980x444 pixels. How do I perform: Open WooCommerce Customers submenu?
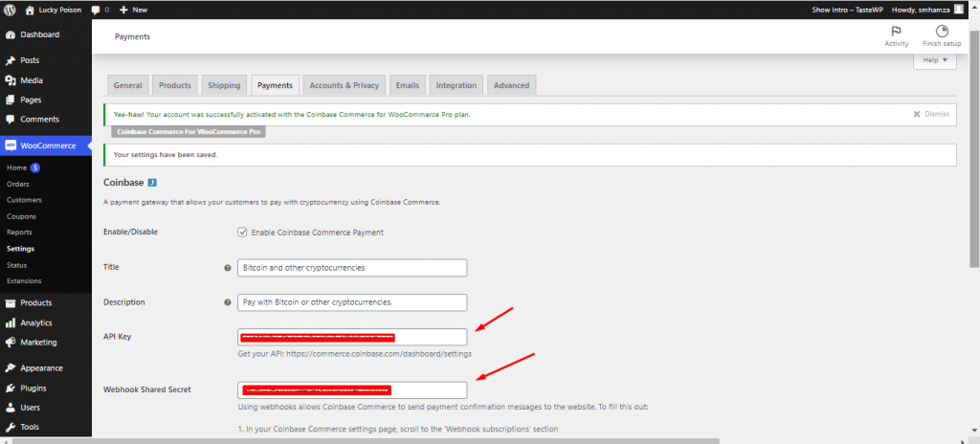24,200
